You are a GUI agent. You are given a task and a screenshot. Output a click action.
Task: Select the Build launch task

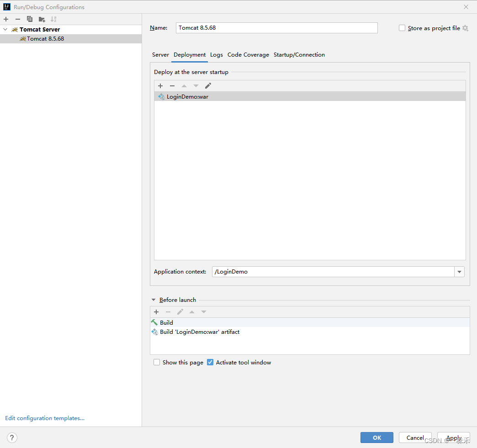[310, 322]
